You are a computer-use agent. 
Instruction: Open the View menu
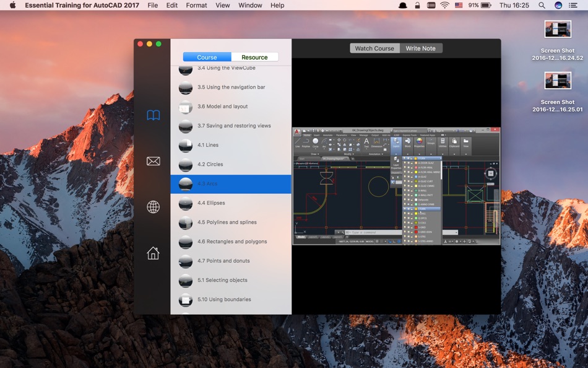[223, 5]
